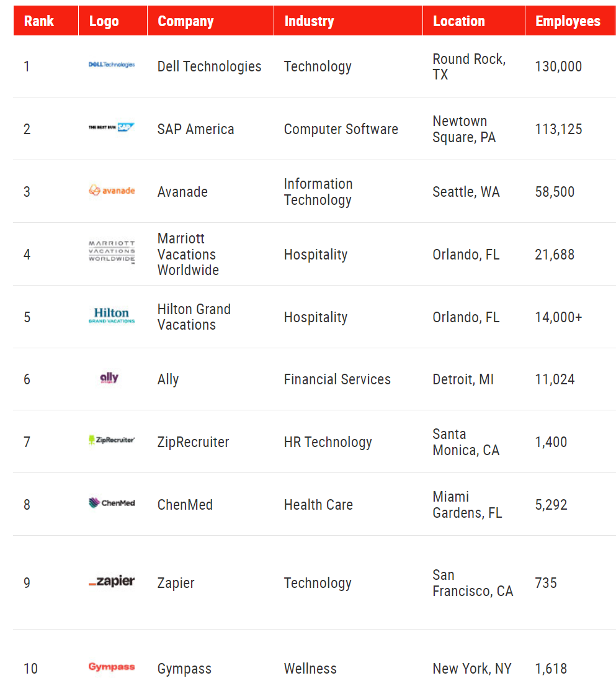Click the Hilton Grand Vacations logo

[x=112, y=316]
